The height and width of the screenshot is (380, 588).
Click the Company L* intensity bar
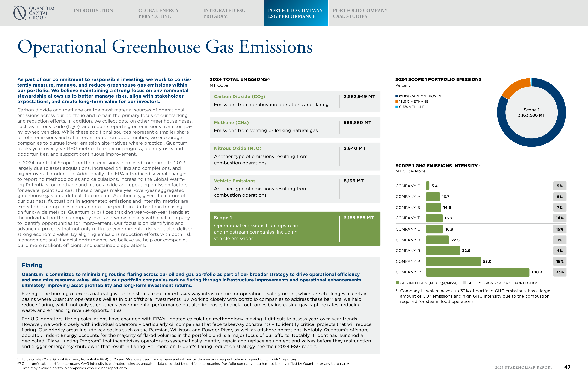click(x=477, y=272)
